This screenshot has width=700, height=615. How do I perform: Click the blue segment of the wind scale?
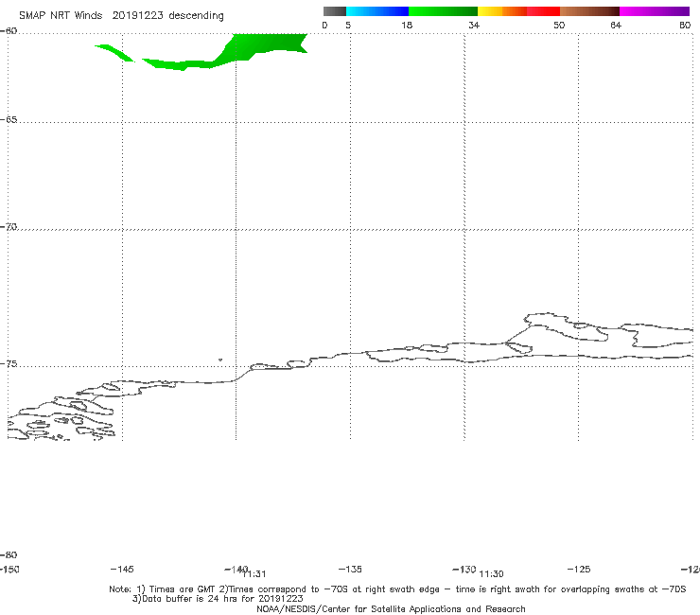[377, 11]
